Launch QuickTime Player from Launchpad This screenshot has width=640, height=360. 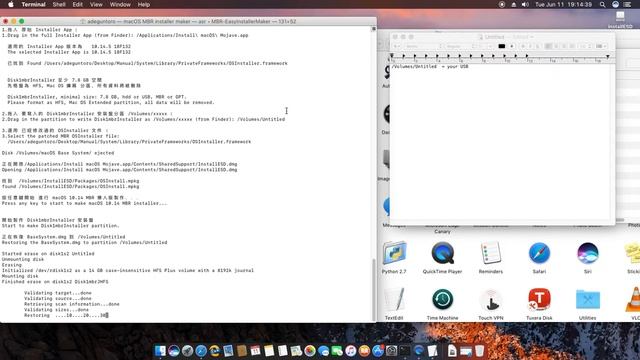pyautogui.click(x=442, y=253)
